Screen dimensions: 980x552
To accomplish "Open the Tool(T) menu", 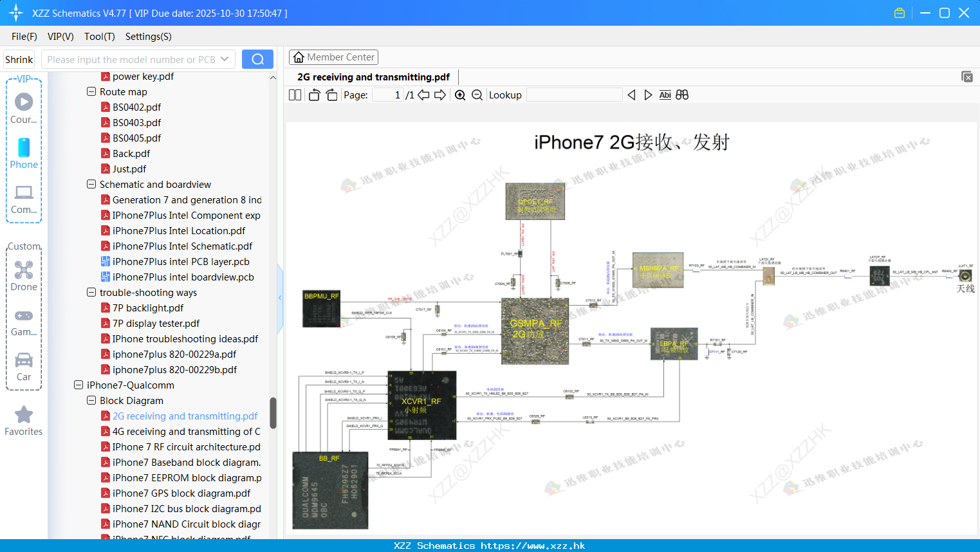I will click(100, 37).
